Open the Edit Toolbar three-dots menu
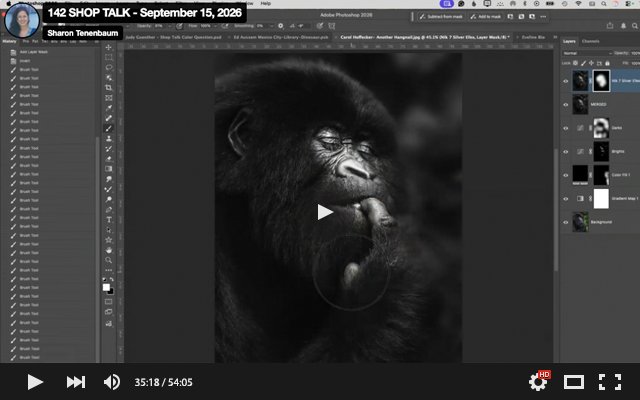Screen dimensions: 640x400 pyautogui.click(x=109, y=270)
